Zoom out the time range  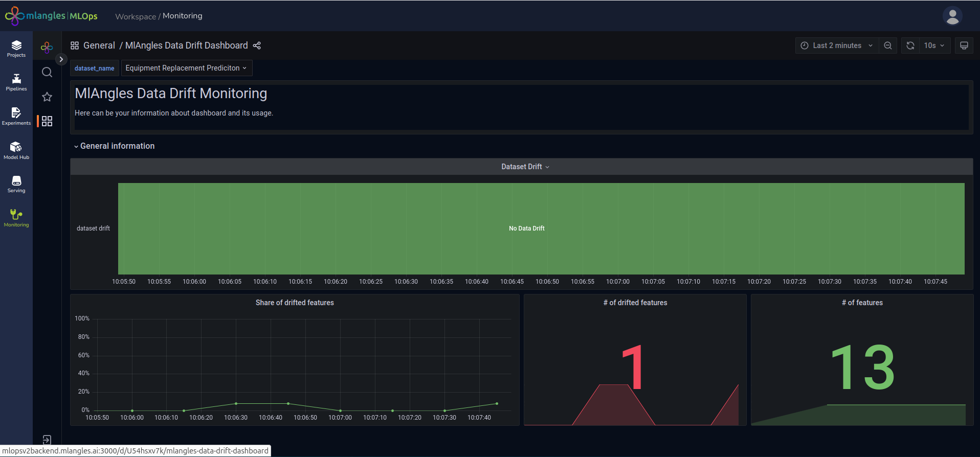coord(888,45)
